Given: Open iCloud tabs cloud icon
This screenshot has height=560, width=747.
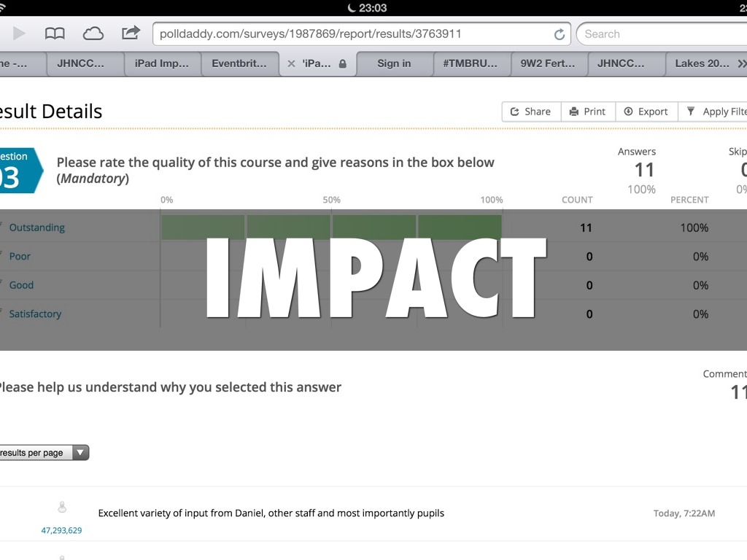Looking at the screenshot, I should tap(93, 34).
